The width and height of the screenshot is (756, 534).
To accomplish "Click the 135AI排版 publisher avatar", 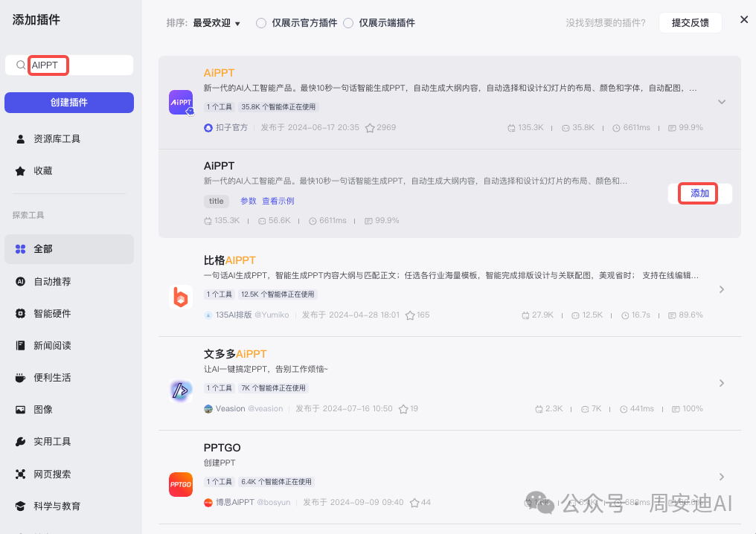I will 208,315.
